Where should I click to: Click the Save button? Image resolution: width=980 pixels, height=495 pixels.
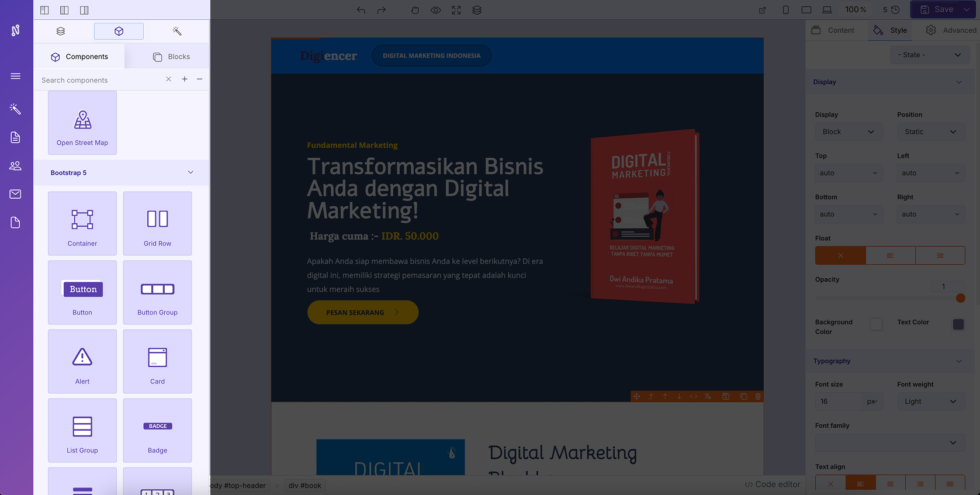(937, 9)
